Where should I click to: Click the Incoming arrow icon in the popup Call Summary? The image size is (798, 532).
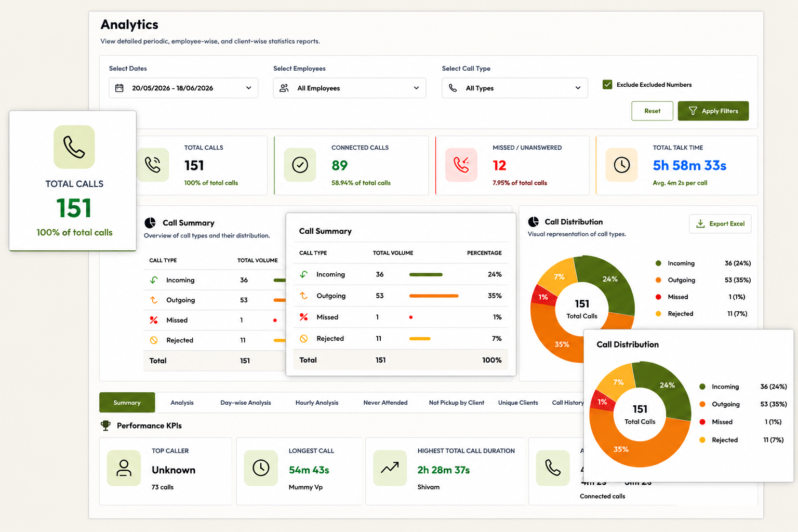pos(304,274)
